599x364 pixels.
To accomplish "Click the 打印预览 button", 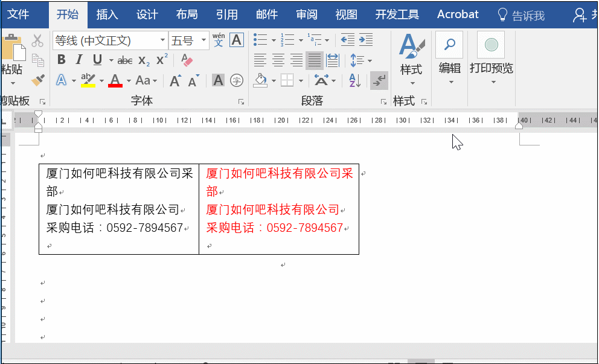I will [x=491, y=59].
